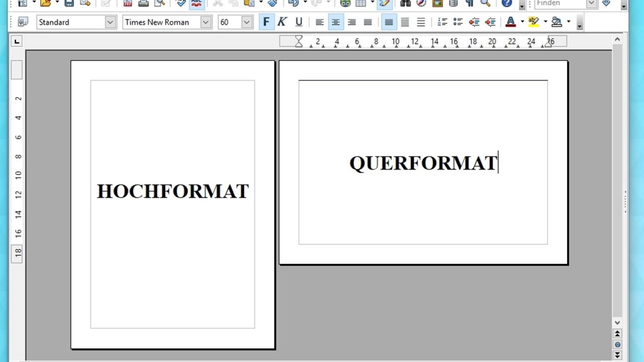Open the Gallery

click(x=437, y=3)
